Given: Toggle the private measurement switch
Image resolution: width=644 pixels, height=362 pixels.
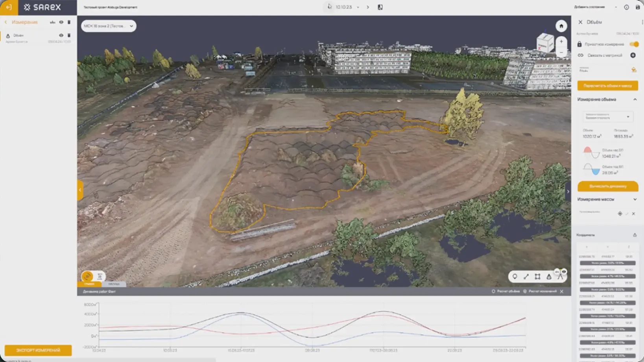Looking at the screenshot, I should 634,44.
